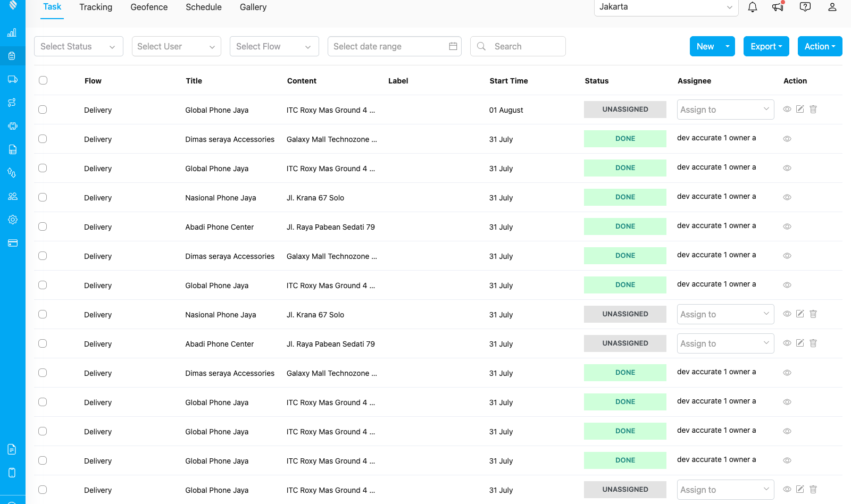The width and height of the screenshot is (851, 504).
Task: Open the delivery truck sidebar icon
Action: point(12,79)
